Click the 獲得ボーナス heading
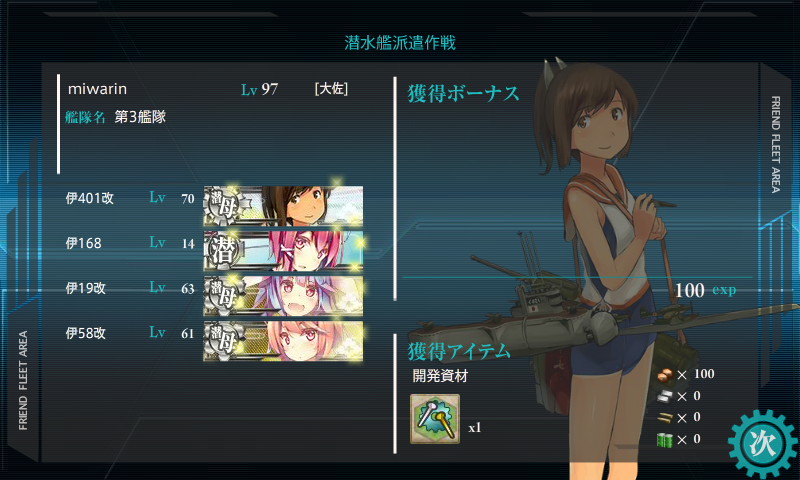Viewport: 800px width, 480px height. point(463,94)
